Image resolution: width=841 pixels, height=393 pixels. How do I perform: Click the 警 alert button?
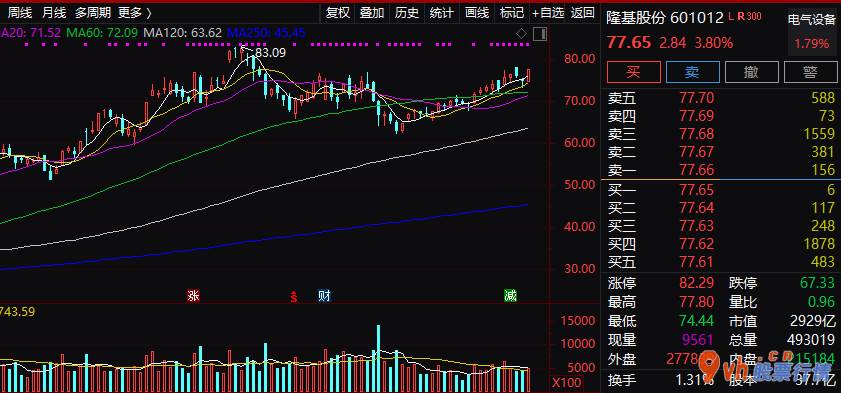coord(811,72)
